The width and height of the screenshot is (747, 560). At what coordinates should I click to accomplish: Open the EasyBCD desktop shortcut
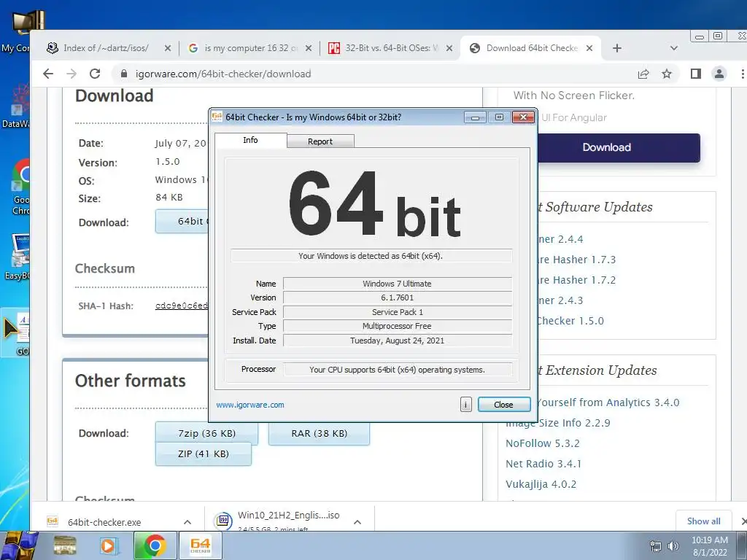tap(18, 257)
